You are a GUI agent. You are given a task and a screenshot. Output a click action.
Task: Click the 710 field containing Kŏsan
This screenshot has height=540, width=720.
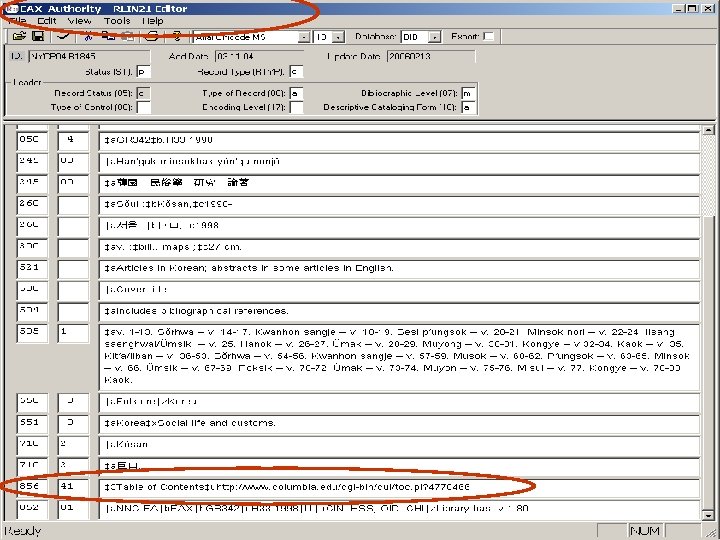coord(399,445)
